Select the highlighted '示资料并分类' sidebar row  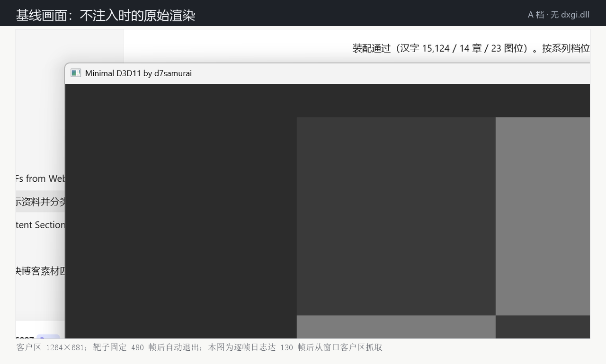(x=40, y=202)
